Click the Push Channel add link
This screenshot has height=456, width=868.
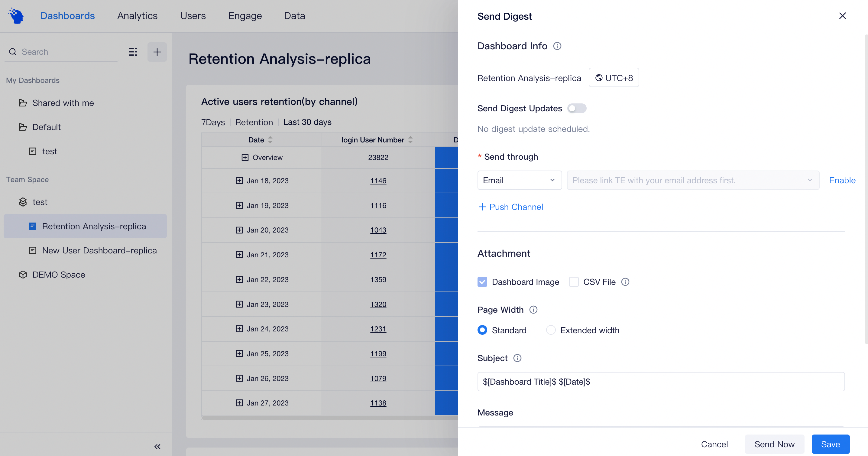pyautogui.click(x=510, y=207)
